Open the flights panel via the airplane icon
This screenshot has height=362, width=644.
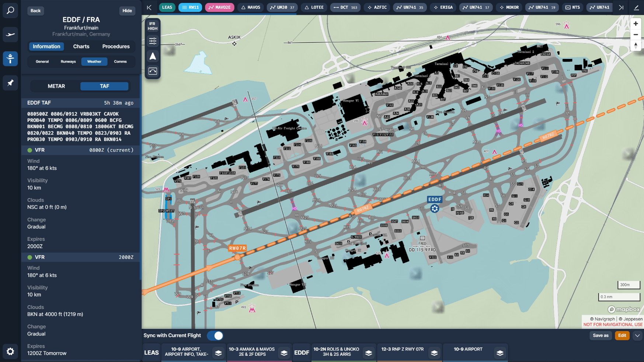[x=10, y=34]
